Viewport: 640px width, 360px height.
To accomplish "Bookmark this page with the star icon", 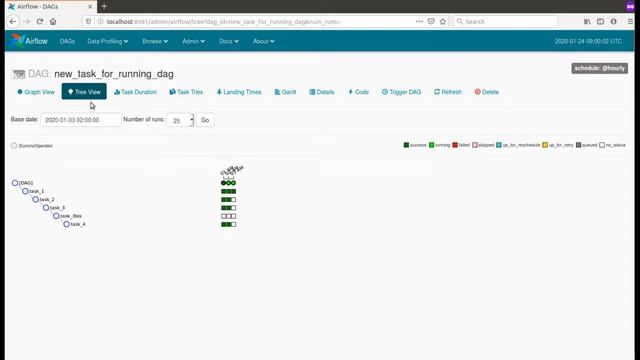I will pyautogui.click(x=443, y=22).
